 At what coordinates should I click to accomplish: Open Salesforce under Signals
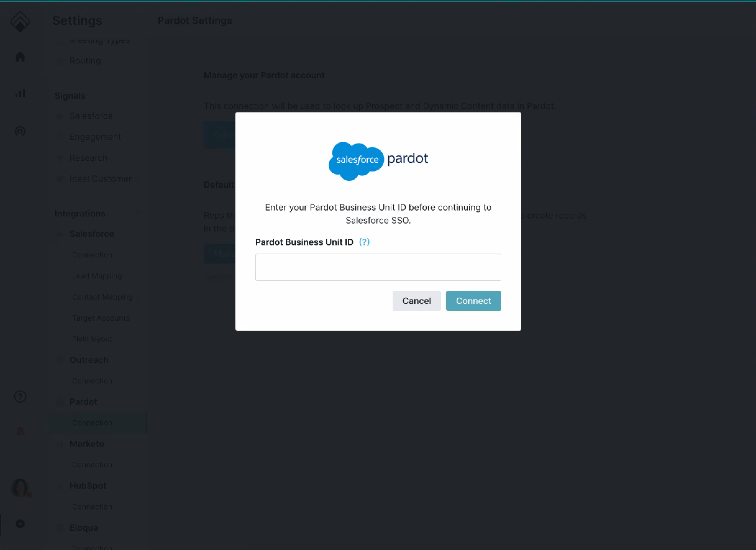91,116
